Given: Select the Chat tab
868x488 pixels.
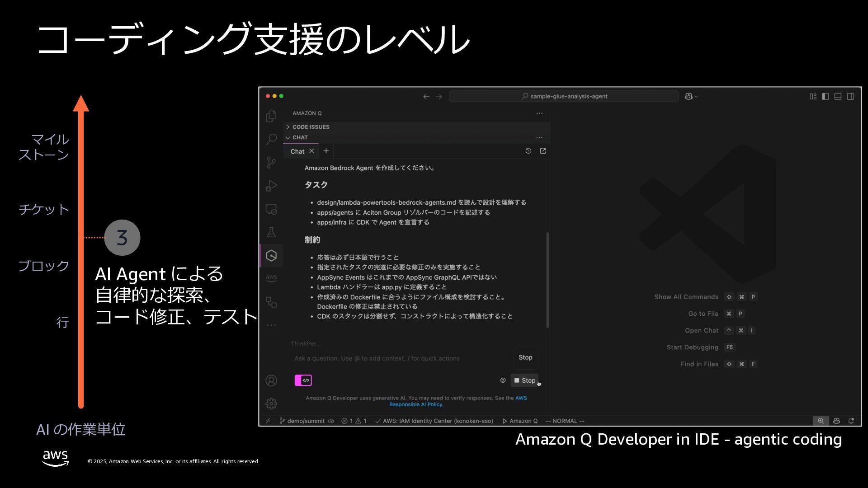Looking at the screenshot, I should tap(297, 151).
